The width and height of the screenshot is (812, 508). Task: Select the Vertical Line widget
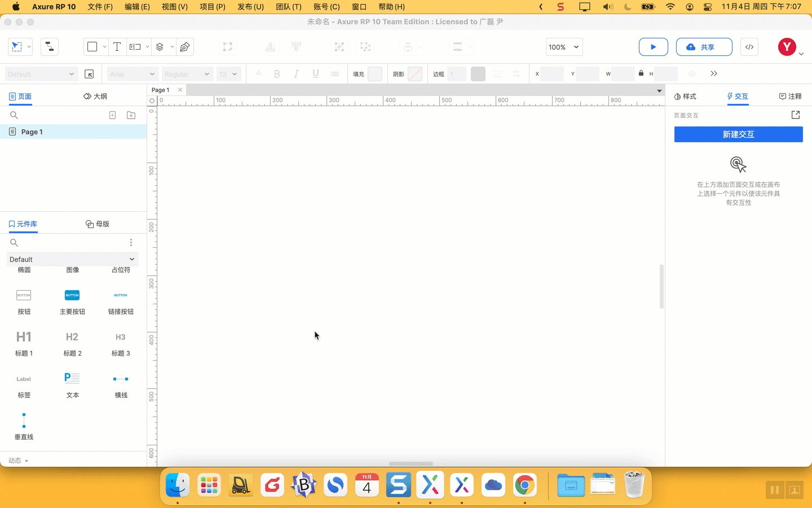click(x=24, y=427)
